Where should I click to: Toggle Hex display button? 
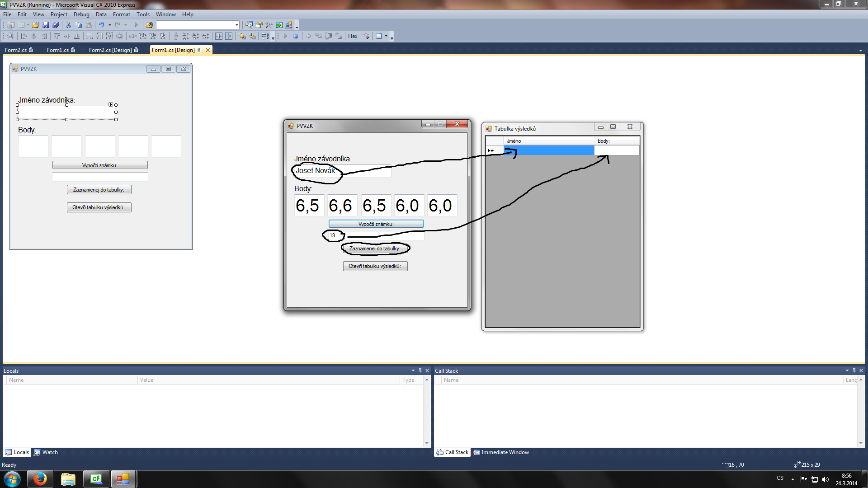point(353,36)
